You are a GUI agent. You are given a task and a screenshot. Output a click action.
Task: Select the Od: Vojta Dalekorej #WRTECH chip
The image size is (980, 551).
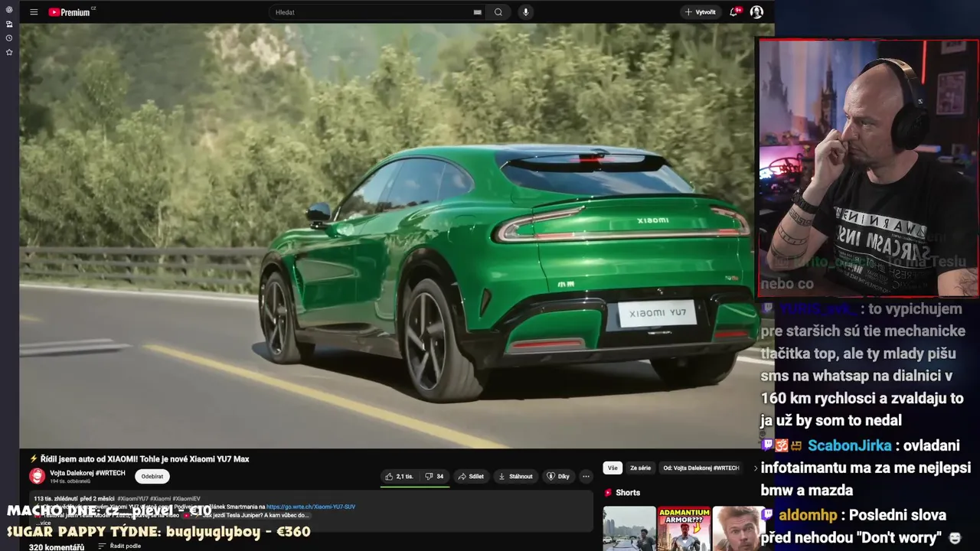[701, 468]
